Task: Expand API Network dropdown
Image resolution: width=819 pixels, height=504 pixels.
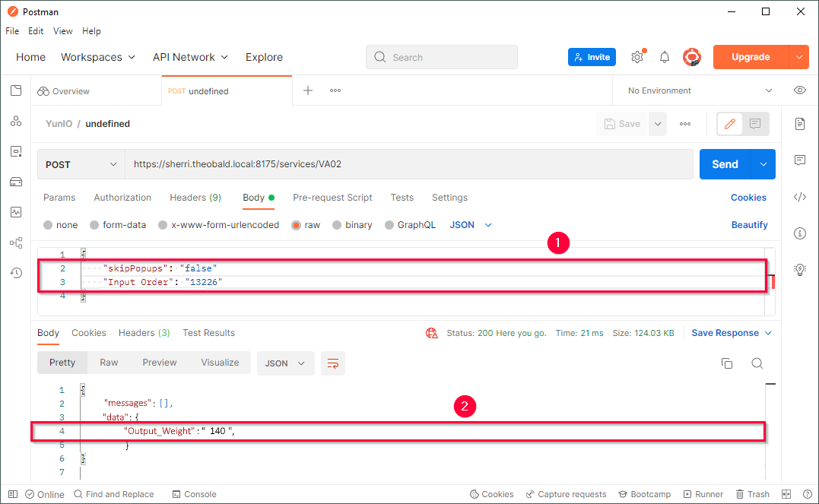Action: (190, 57)
